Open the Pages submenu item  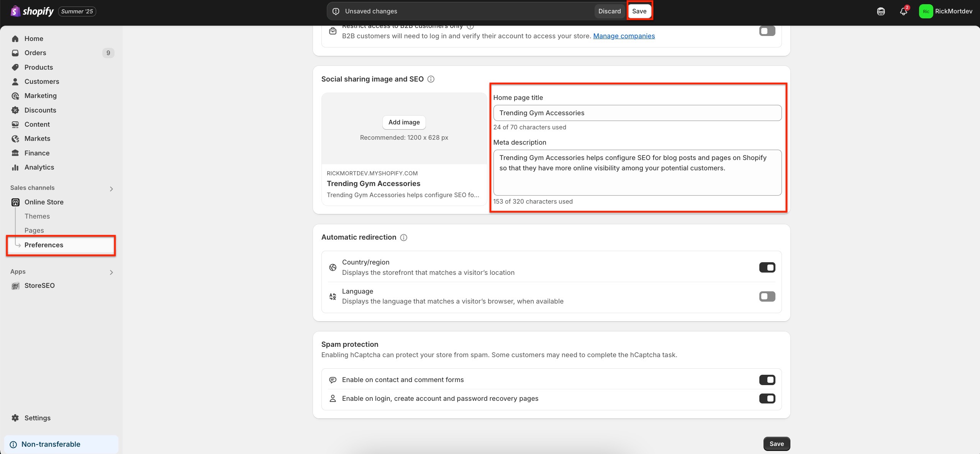click(x=34, y=230)
